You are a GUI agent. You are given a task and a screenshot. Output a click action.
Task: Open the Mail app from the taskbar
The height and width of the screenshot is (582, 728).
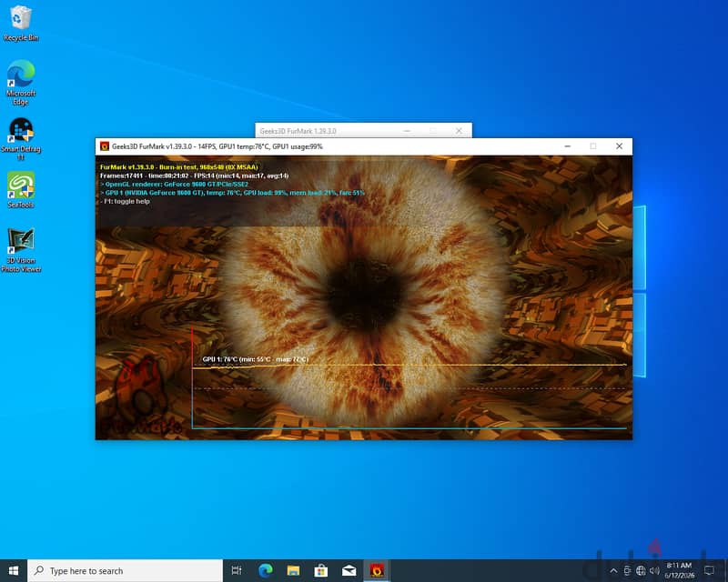(349, 570)
